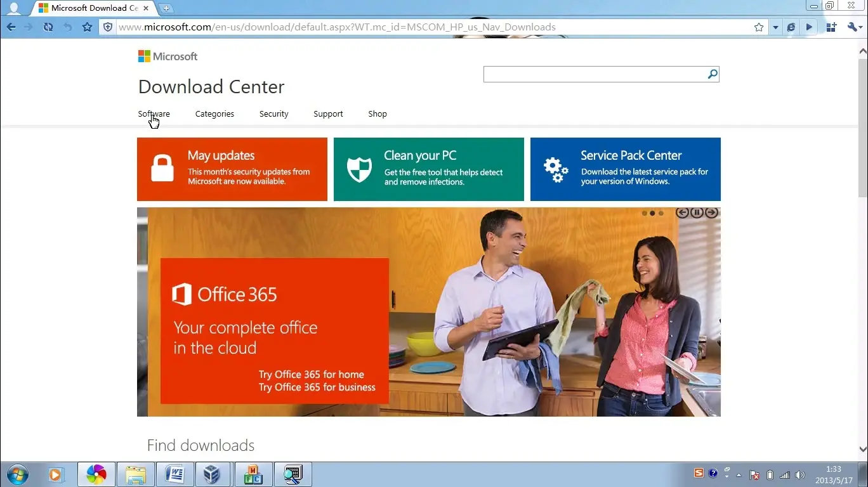Click the play arrow button beside the address bar
868x487 pixels.
click(x=809, y=27)
